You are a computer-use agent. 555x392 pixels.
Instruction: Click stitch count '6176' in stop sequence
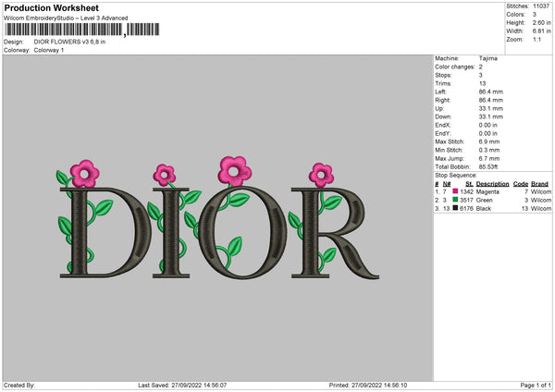click(x=466, y=209)
